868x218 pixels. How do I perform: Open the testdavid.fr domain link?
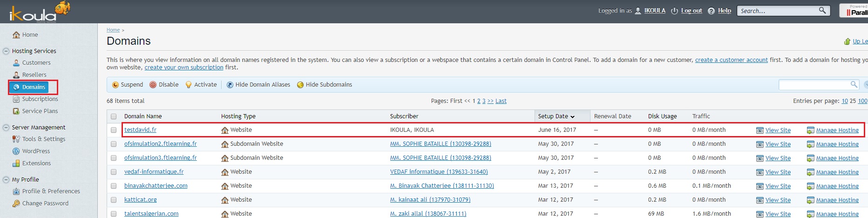[x=140, y=130]
